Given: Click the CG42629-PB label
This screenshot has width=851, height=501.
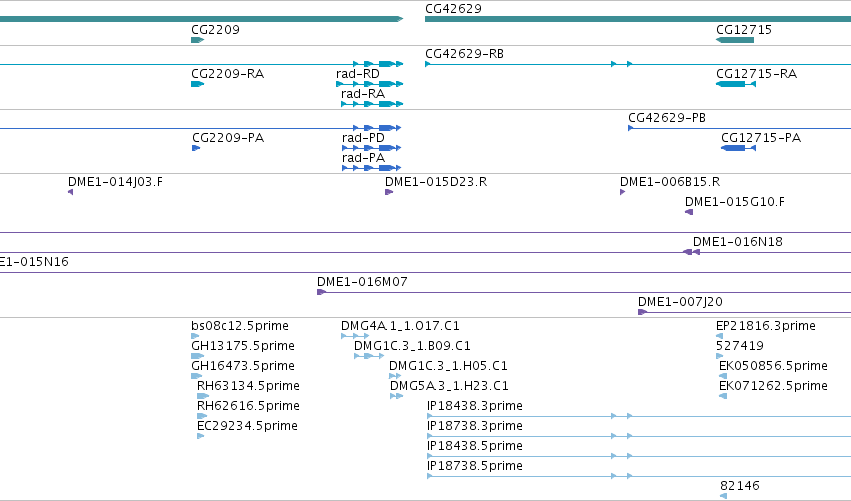Looking at the screenshot, I should [667, 118].
